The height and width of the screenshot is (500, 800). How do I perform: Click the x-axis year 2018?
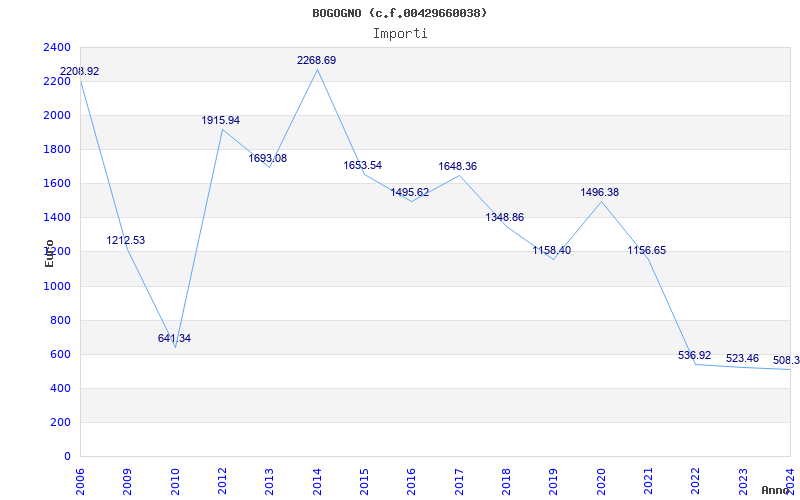point(506,481)
